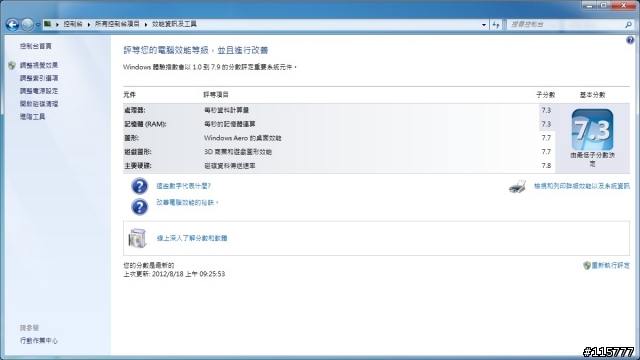
Task: Open the 線上深入了解分數和軟體 link
Action: pos(192,238)
